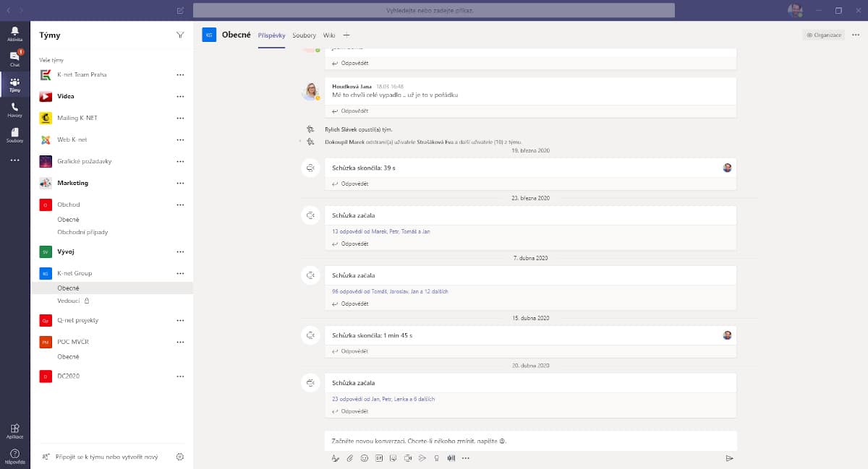
Task: Open Aplikace store icon
Action: point(14,431)
